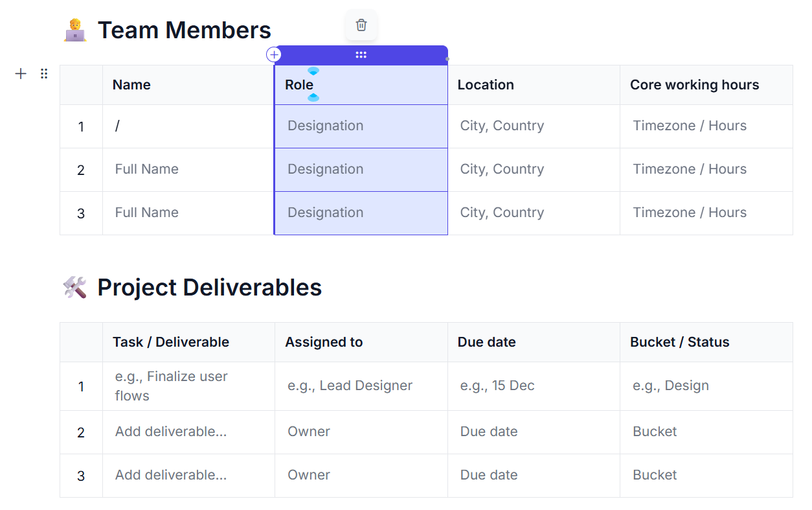The width and height of the screenshot is (812, 510).
Task: Click the first Add deliverable placeholder cell
Action: (170, 432)
